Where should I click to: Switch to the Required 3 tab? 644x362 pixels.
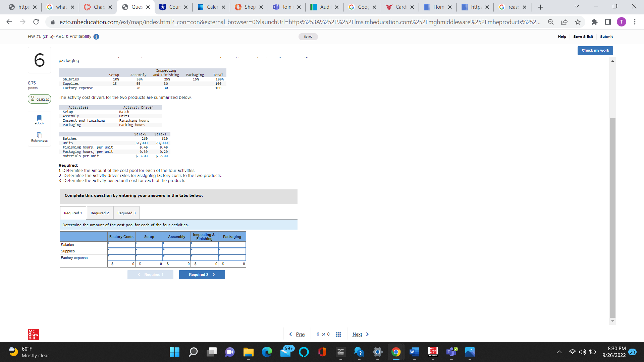(x=126, y=213)
